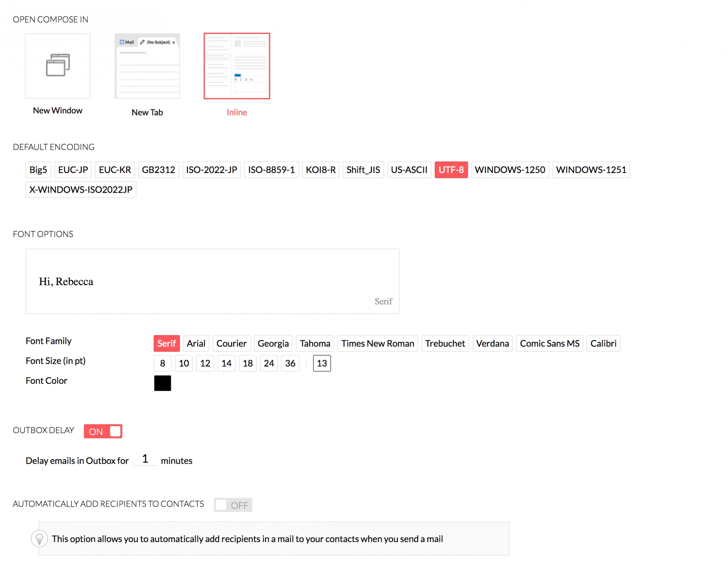Pick the X-WINDOWS-ISO2022JP encoding
The width and height of the screenshot is (728, 569).
pos(81,190)
